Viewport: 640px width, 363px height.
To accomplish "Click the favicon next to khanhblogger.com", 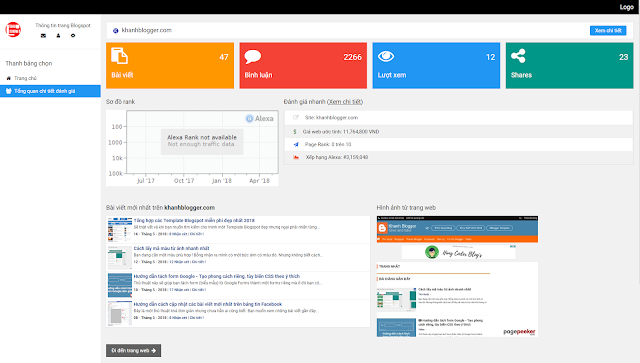I will point(116,31).
